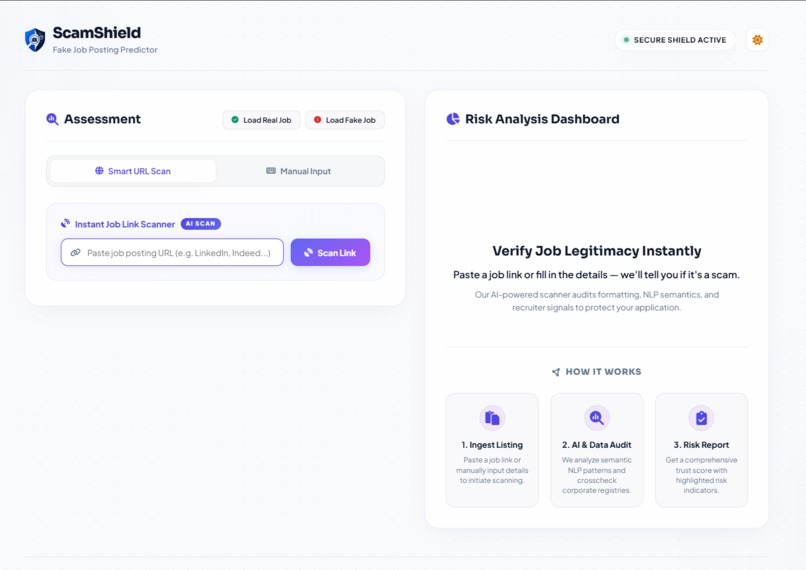Screen dimensions: 806x570
Task: Click the 'Assessment' heading text
Action: 102,119
